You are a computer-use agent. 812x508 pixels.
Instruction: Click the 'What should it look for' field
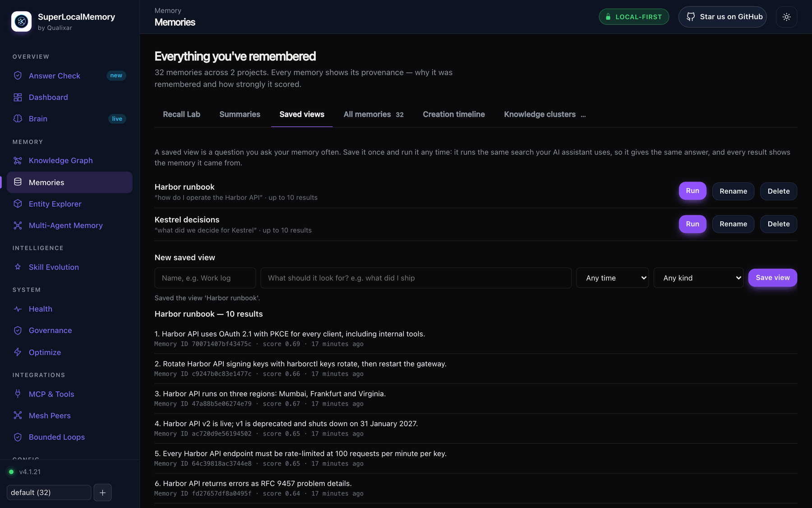pos(416,278)
